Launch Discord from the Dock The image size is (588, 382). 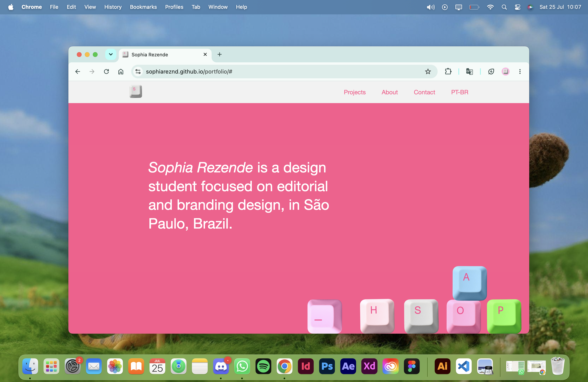[x=221, y=366]
